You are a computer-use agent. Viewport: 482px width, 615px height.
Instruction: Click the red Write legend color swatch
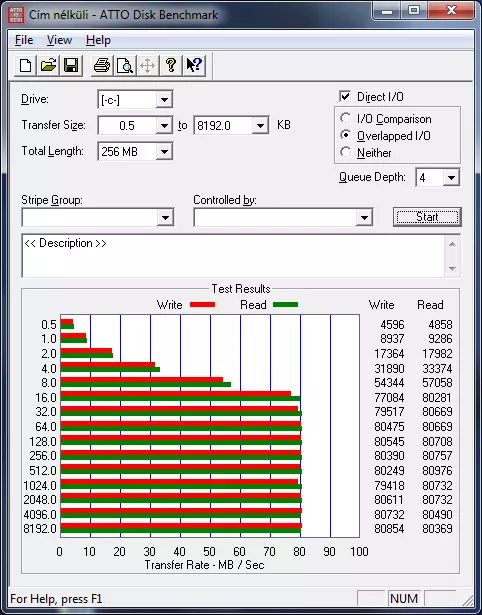pyautogui.click(x=202, y=304)
